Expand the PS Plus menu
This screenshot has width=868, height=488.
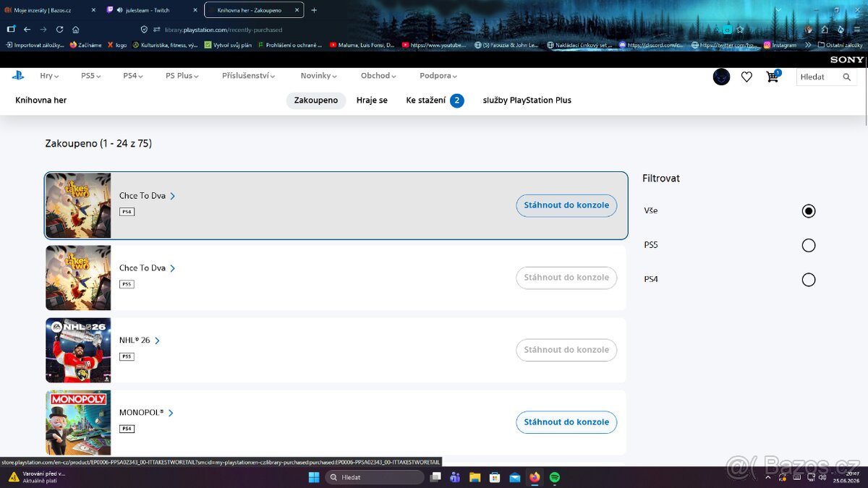182,76
